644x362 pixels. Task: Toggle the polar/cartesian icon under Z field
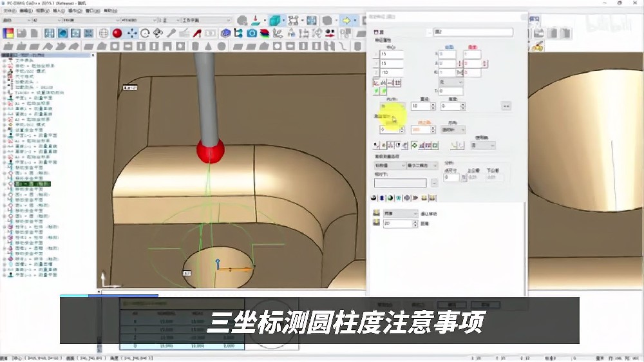(376, 82)
